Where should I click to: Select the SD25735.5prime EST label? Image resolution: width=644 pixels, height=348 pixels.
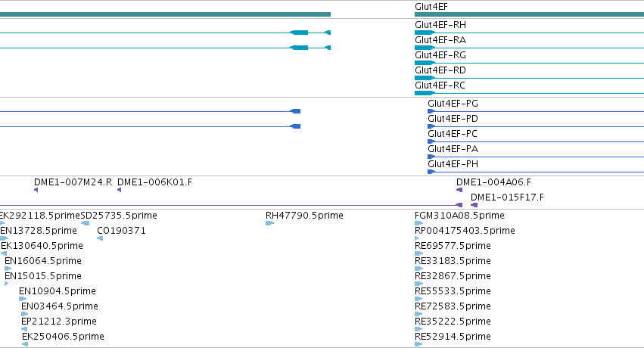coord(119,216)
